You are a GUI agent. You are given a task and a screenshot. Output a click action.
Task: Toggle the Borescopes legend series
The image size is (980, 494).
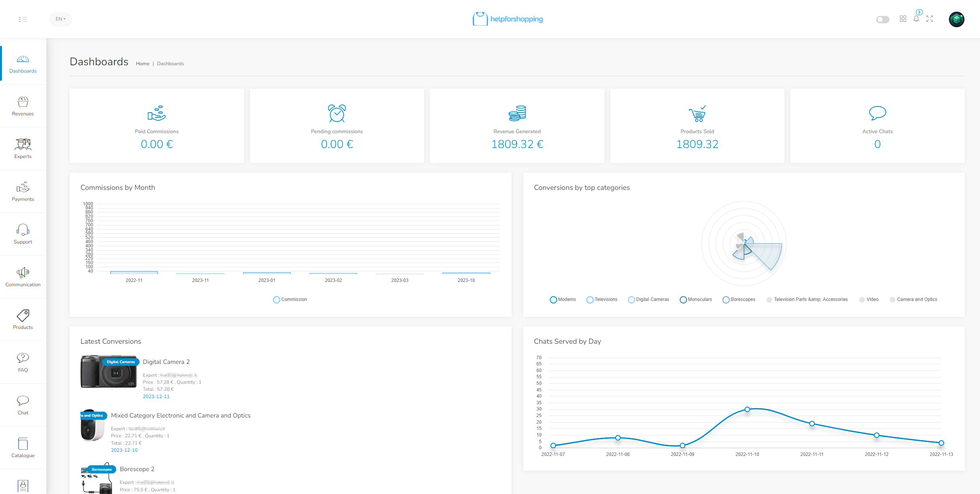point(739,299)
